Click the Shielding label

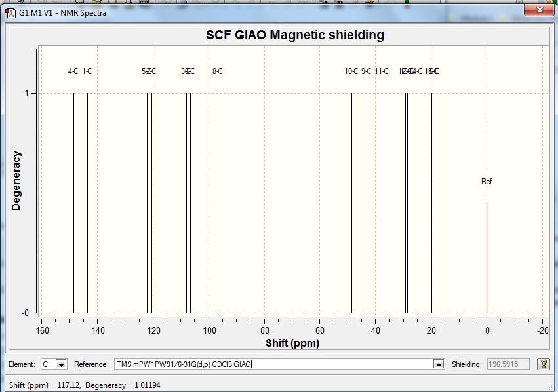[467, 364]
